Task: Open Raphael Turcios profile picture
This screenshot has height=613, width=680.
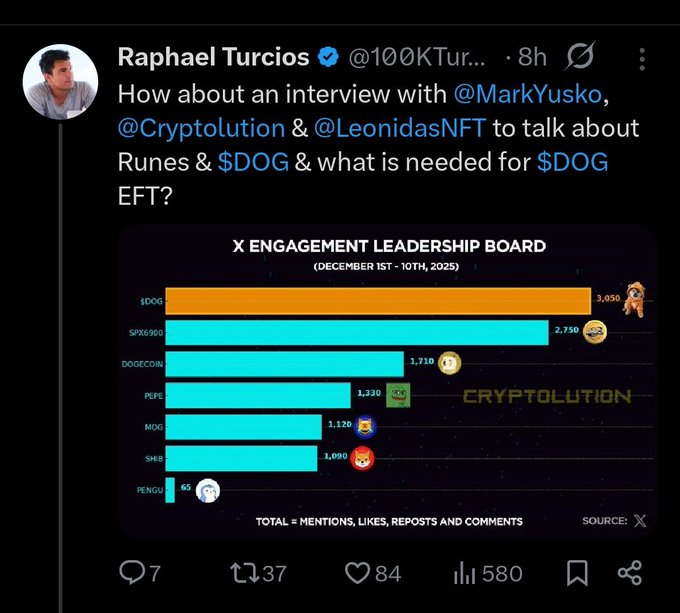Action: click(60, 81)
